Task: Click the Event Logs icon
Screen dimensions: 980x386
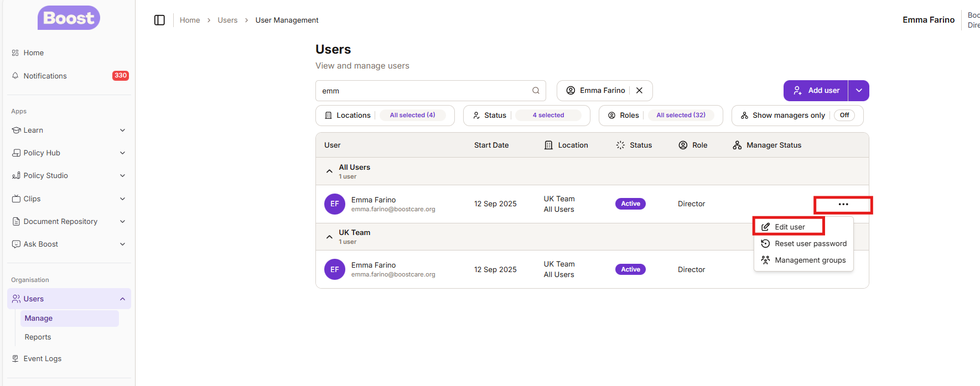Action: coord(15,358)
